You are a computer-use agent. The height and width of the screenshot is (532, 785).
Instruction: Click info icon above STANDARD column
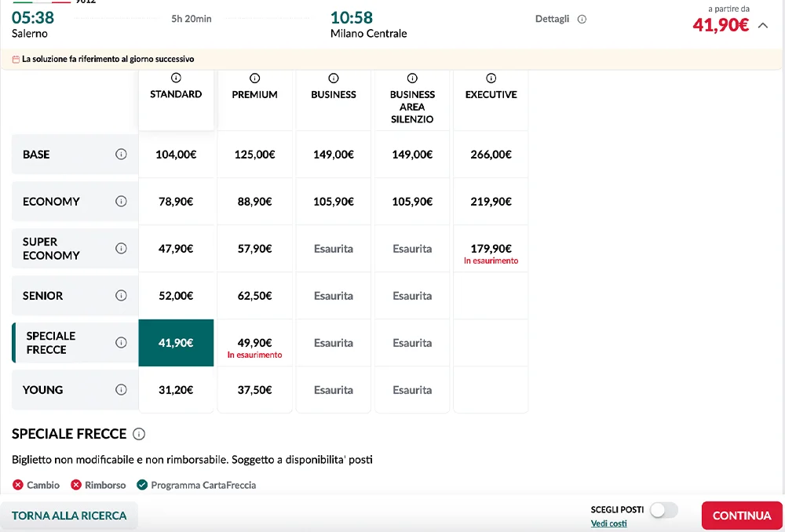pyautogui.click(x=176, y=78)
